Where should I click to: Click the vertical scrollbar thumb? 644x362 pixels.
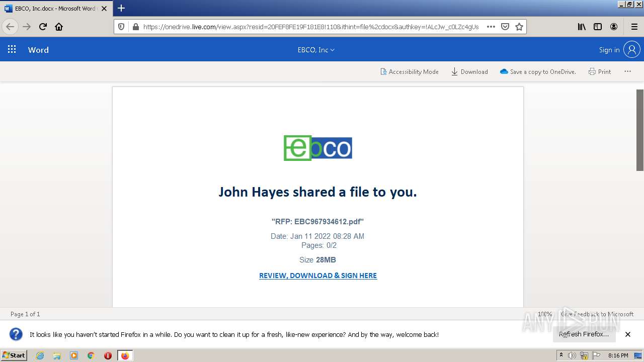coord(640,130)
